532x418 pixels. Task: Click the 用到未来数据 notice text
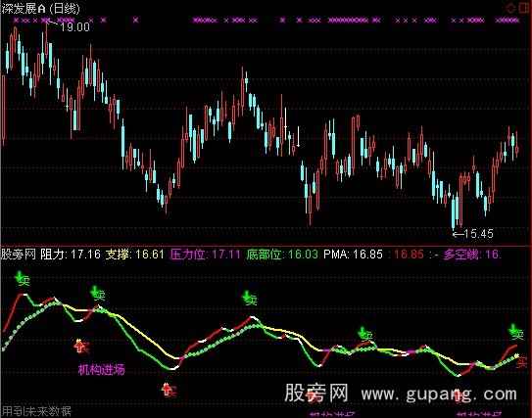36,411
